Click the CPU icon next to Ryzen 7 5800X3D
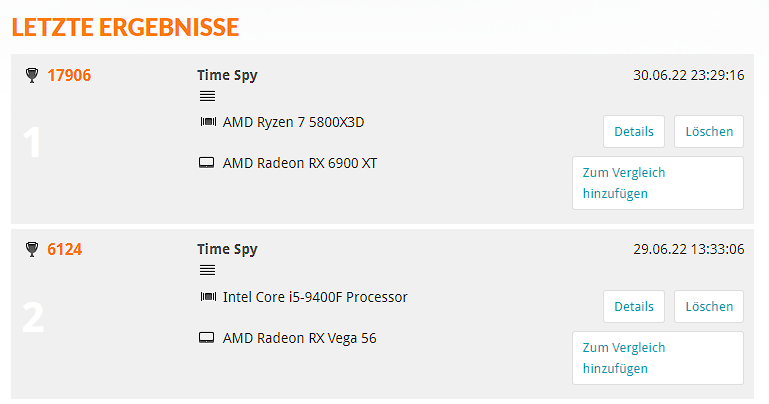 pos(208,122)
